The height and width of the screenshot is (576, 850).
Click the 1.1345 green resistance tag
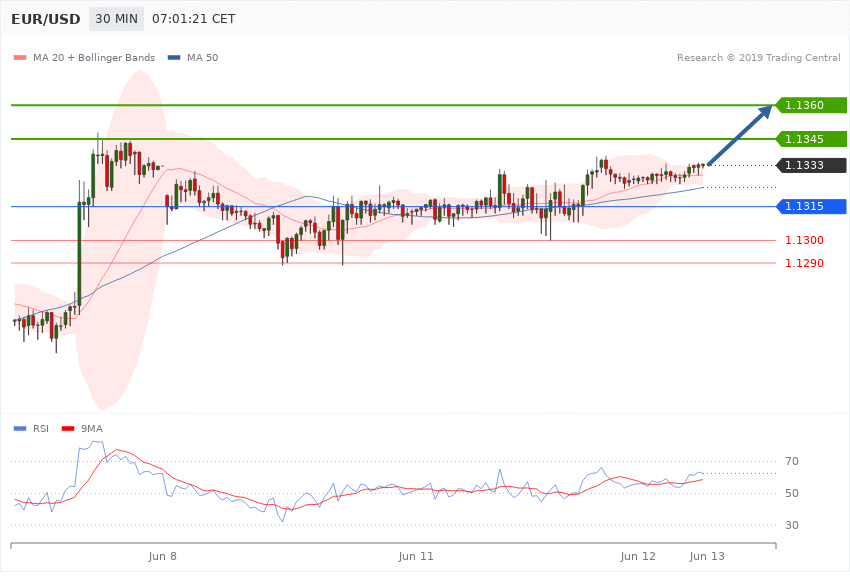811,139
